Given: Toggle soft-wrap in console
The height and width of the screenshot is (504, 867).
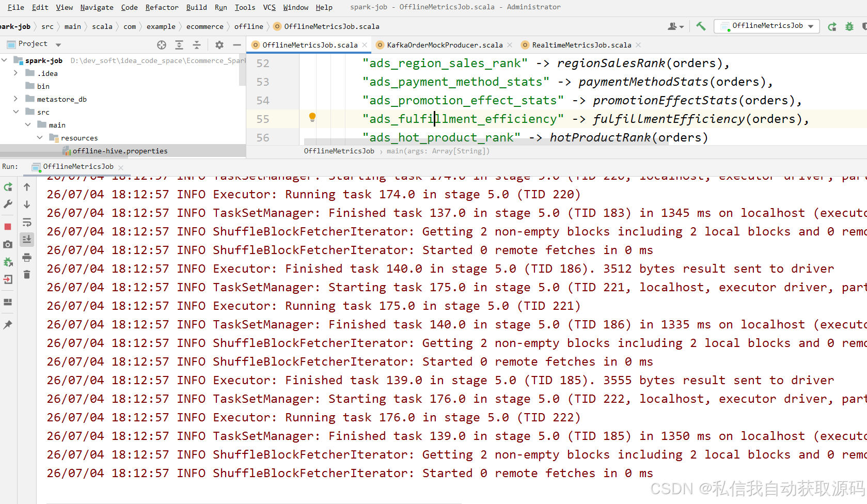Looking at the screenshot, I should [x=27, y=223].
